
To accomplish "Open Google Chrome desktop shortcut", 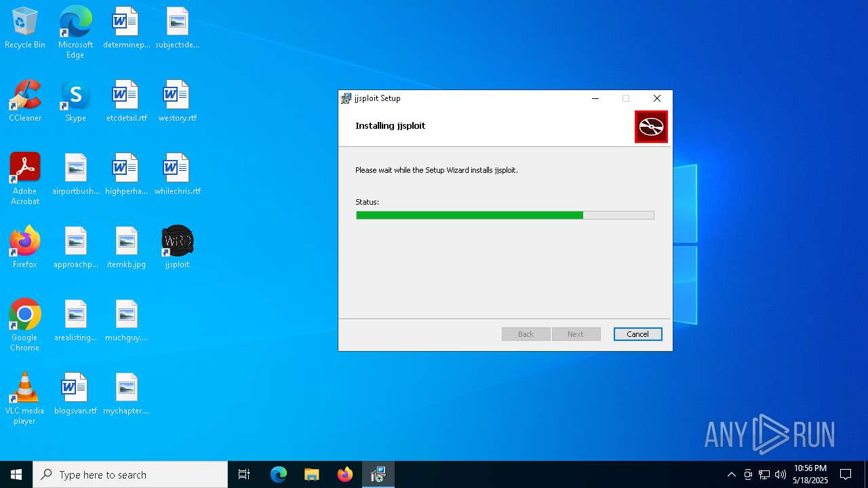I will click(25, 325).
